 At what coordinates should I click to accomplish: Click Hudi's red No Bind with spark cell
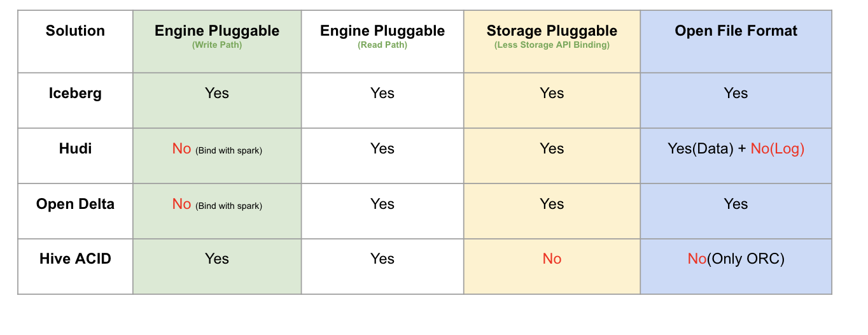[217, 149]
